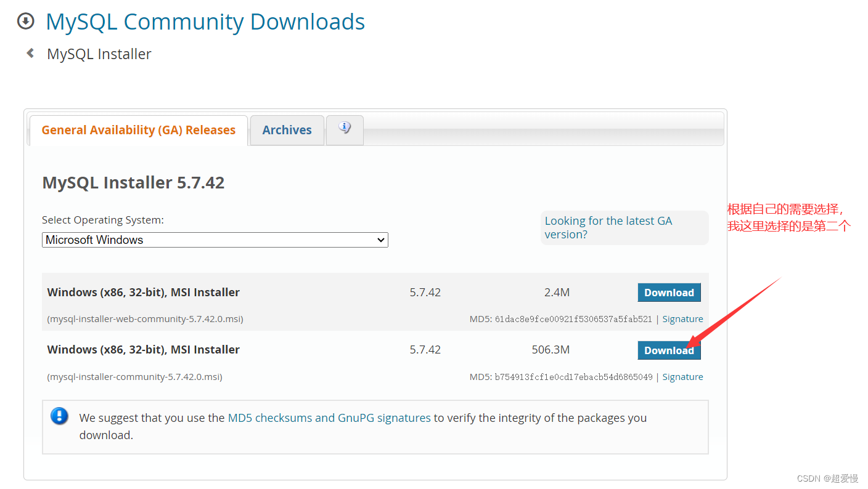The width and height of the screenshot is (868, 489).
Task: Click Looking for the latest GA version link
Action: 608,227
